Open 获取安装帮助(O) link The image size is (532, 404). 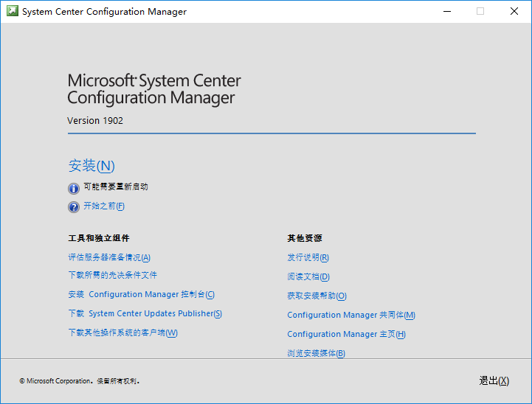(x=317, y=296)
